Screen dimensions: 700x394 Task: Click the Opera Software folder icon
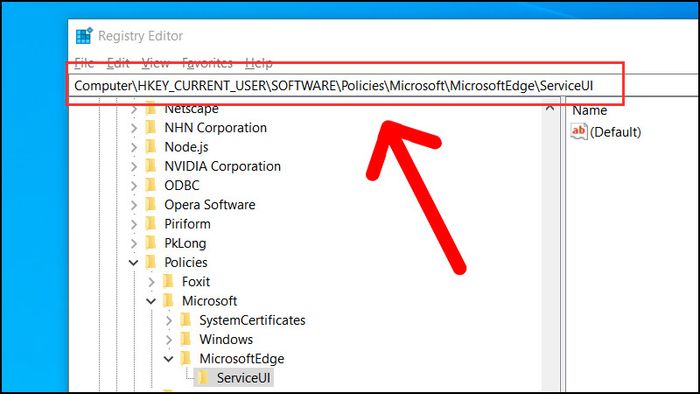click(x=151, y=204)
